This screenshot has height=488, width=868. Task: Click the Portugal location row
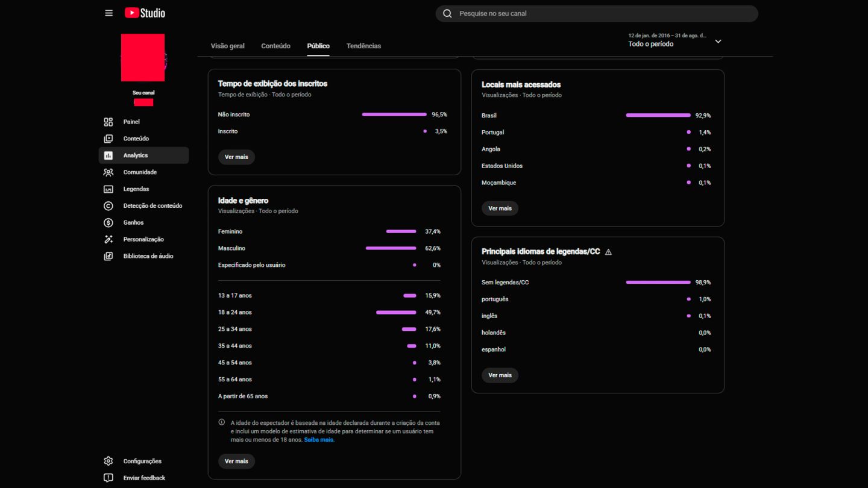[596, 132]
